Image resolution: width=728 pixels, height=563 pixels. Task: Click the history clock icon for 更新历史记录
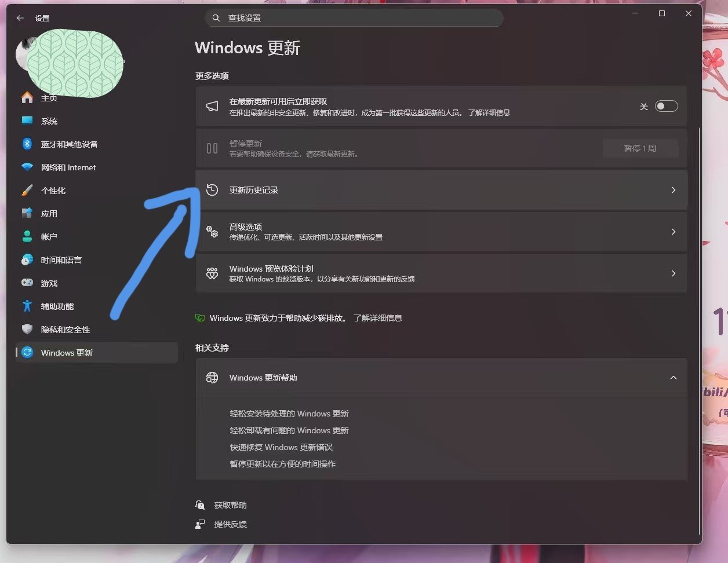212,190
